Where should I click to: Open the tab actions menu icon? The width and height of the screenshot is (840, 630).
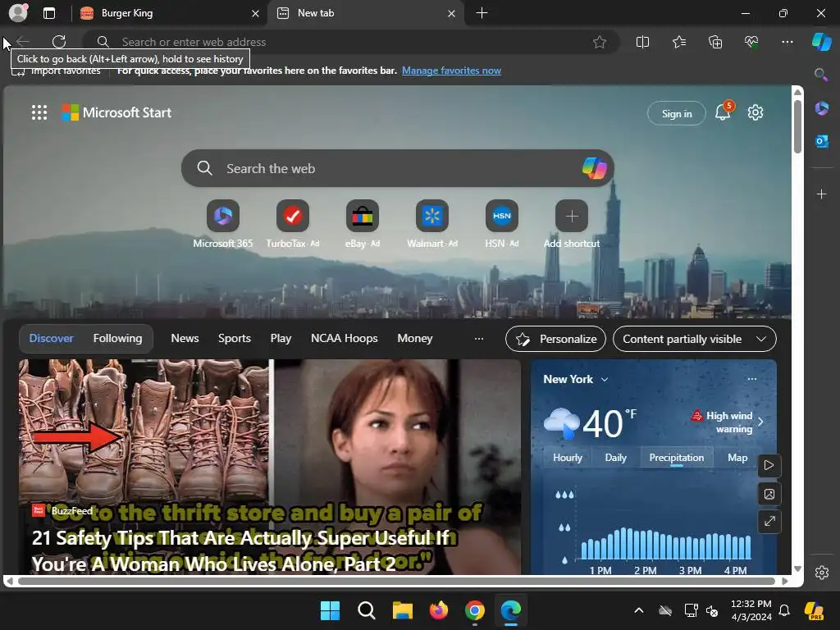pos(49,13)
